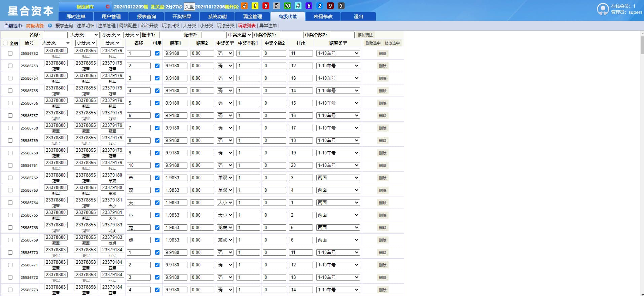
Task: Click the yellow lottery ball number 1
Action: 255,6
